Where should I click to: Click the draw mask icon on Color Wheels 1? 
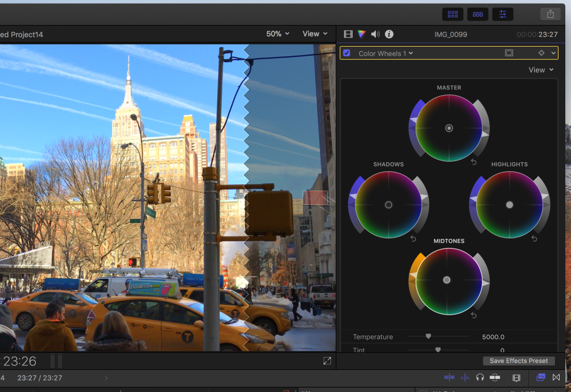[x=508, y=53]
